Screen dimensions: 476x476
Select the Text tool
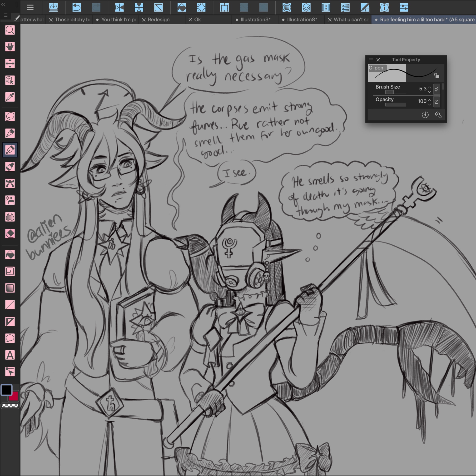point(10,355)
